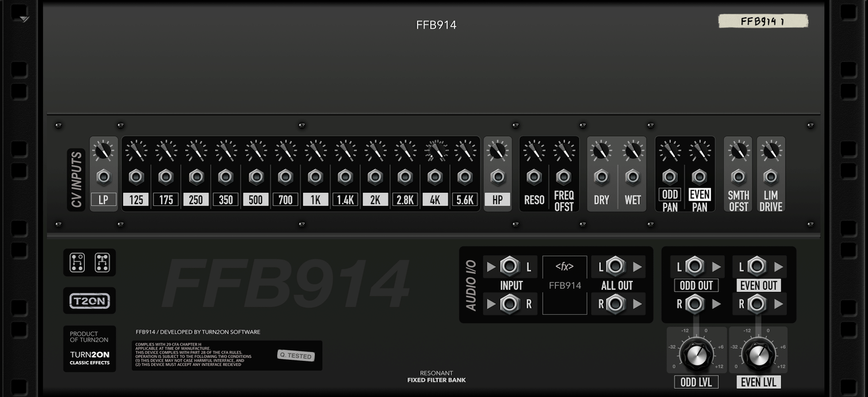The height and width of the screenshot is (397, 868).
Task: Click the 175 band CV input jack
Action: tap(166, 177)
